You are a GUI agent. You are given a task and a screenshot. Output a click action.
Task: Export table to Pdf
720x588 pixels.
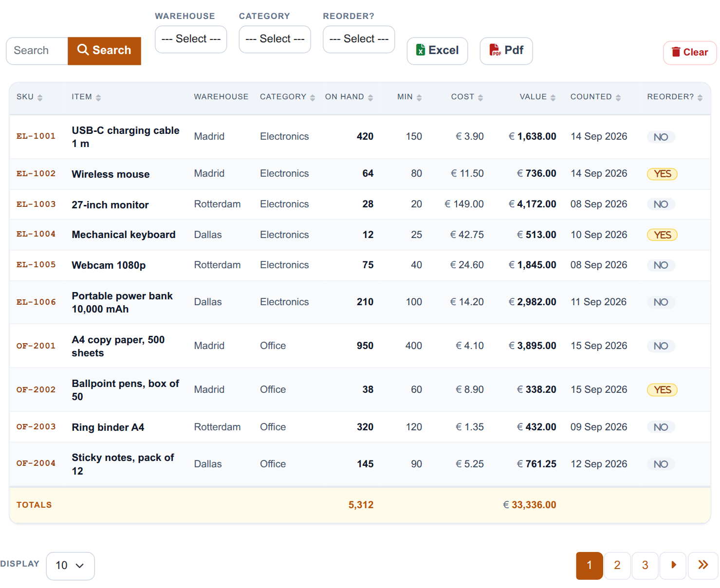click(506, 51)
